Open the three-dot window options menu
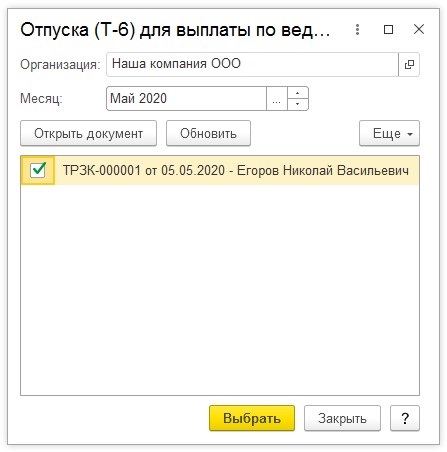 [x=357, y=30]
